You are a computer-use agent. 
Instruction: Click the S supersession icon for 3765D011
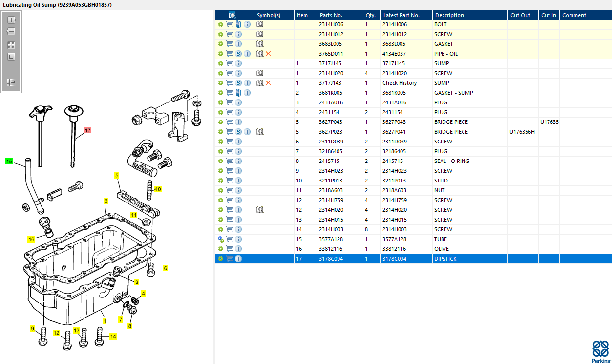pyautogui.click(x=238, y=54)
